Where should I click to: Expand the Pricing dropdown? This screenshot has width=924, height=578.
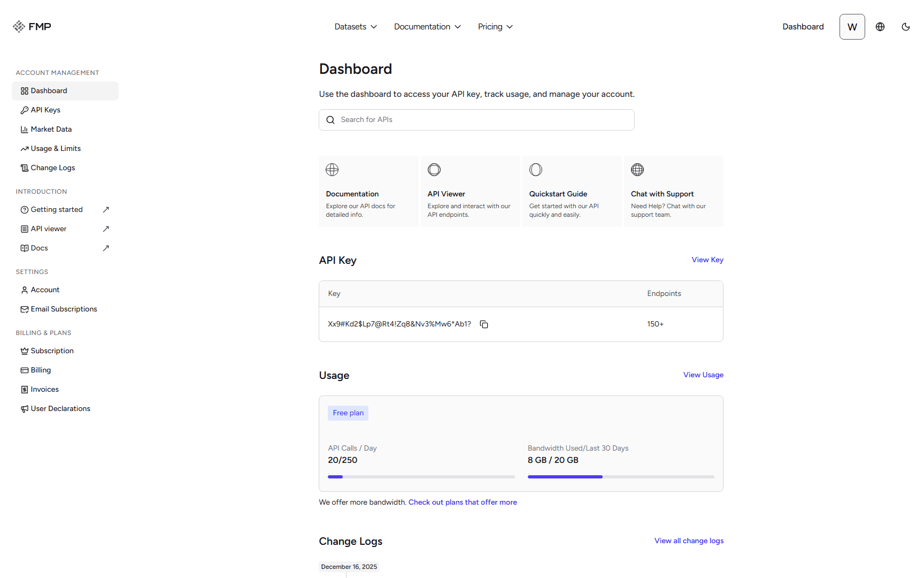point(495,27)
